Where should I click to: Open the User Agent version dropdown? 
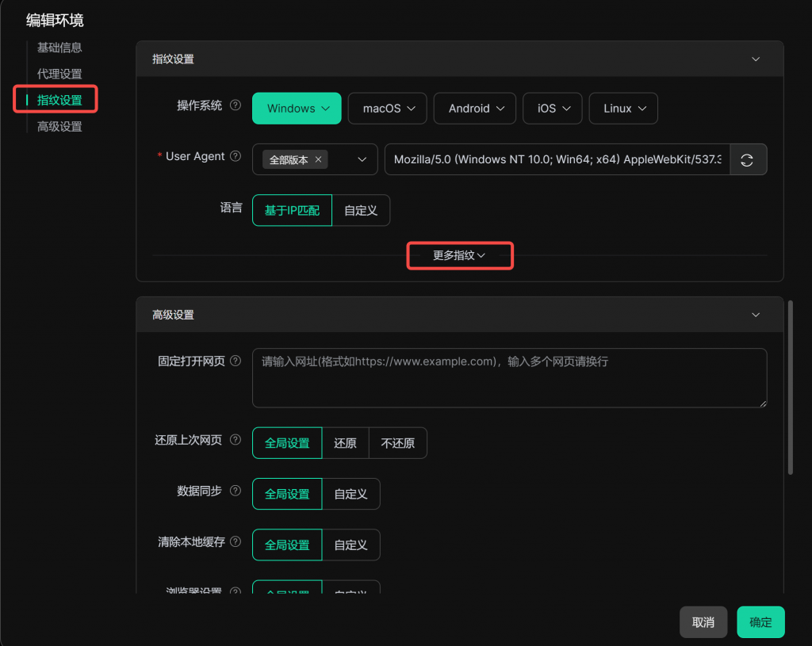pos(362,159)
